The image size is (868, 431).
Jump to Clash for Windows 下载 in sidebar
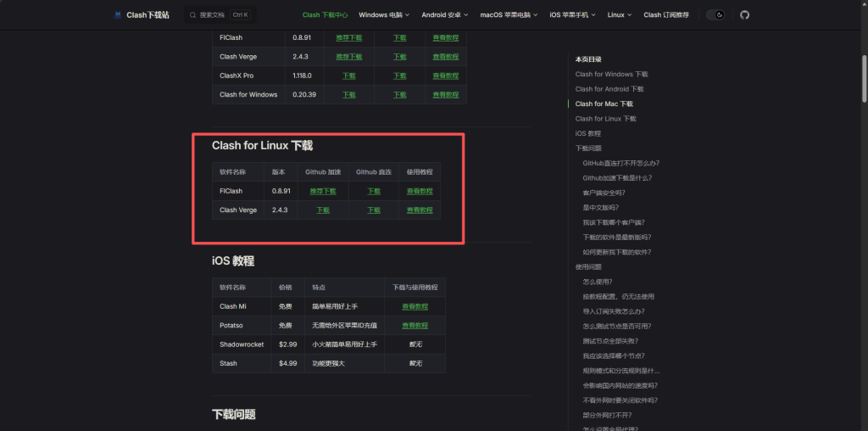tap(611, 75)
